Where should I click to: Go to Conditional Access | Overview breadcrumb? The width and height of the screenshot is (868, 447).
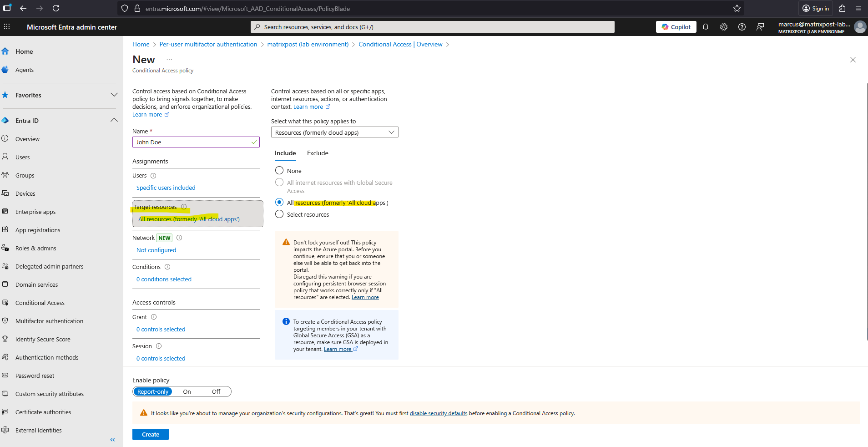[400, 44]
